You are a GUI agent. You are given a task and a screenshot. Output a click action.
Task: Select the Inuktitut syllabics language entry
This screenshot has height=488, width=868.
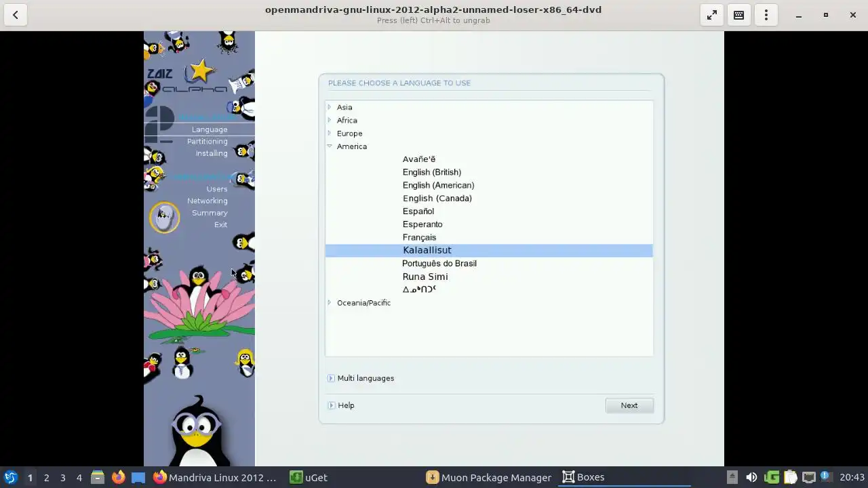[x=419, y=289]
